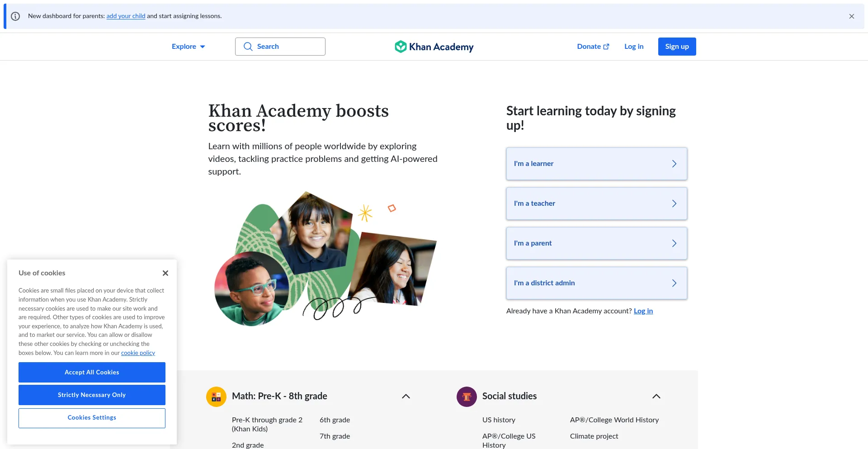Collapse the Social studies section
The width and height of the screenshot is (868, 449).
coord(656,397)
